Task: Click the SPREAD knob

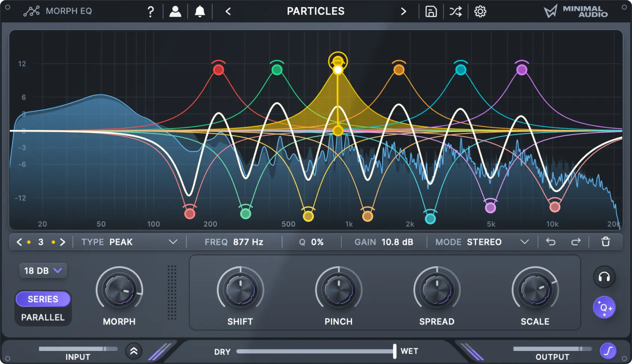Action: click(437, 290)
